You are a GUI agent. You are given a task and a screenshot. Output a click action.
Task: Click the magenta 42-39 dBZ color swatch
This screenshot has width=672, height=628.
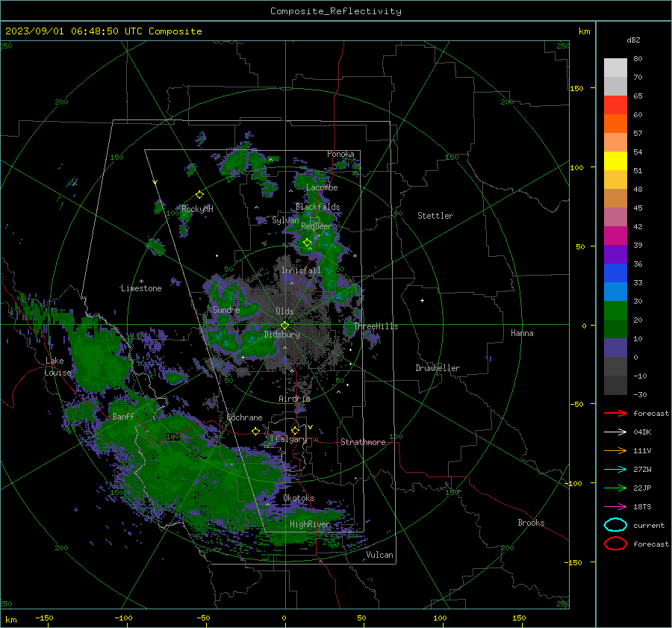tap(615, 235)
